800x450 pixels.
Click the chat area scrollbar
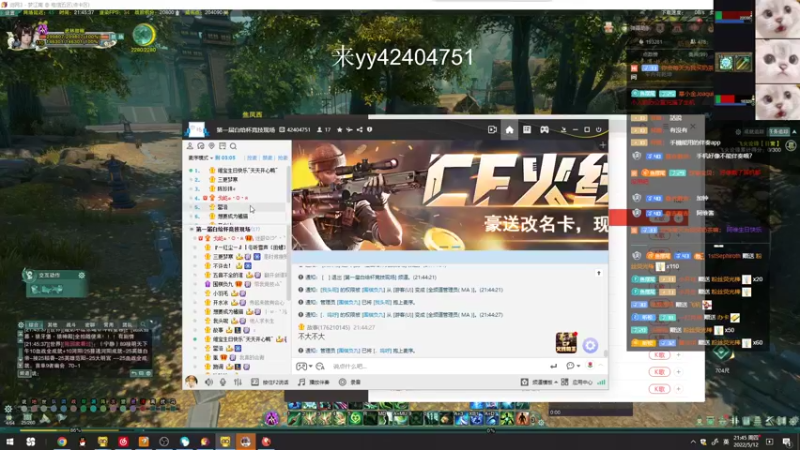point(606,353)
